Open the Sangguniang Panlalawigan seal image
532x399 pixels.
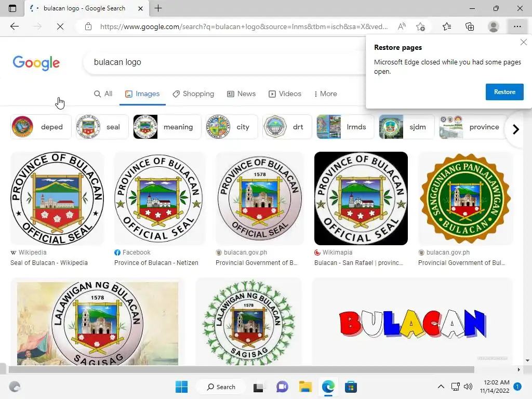(x=465, y=198)
